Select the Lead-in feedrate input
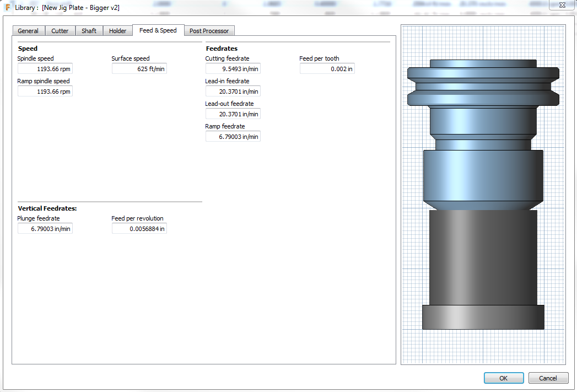The image size is (577, 392). click(x=233, y=92)
